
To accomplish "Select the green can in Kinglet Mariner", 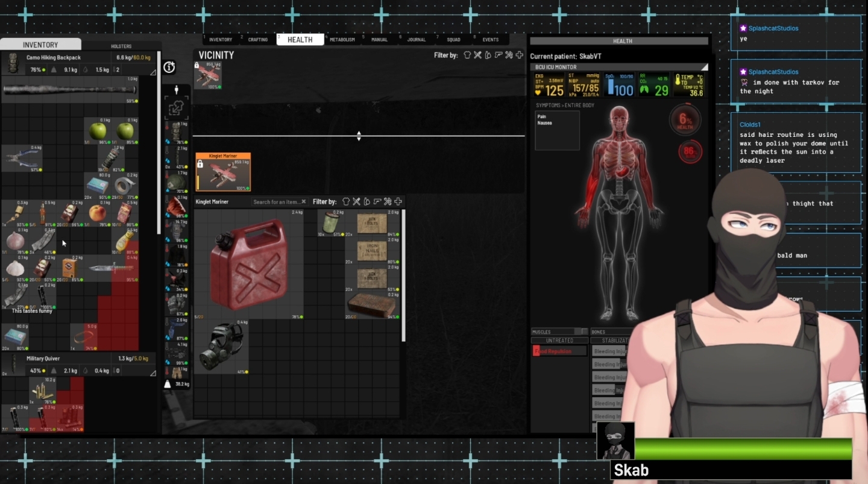I will click(x=331, y=223).
